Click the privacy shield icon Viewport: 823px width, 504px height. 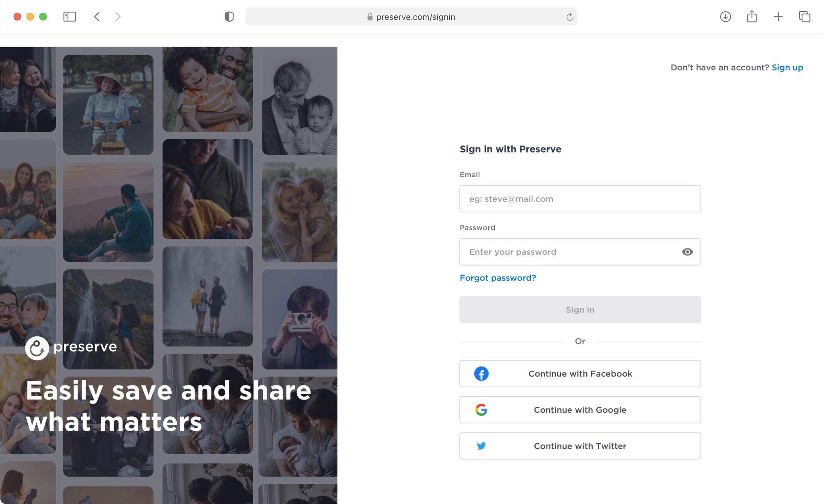[x=229, y=16]
